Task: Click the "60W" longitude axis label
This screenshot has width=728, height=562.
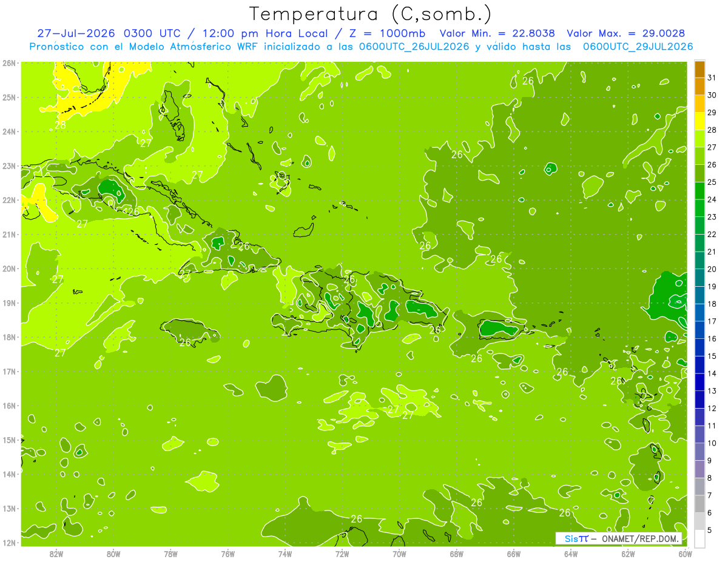Action: (686, 554)
